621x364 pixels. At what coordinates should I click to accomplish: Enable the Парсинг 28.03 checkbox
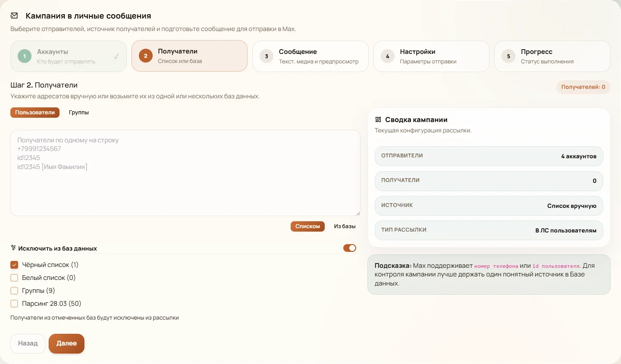(14, 304)
